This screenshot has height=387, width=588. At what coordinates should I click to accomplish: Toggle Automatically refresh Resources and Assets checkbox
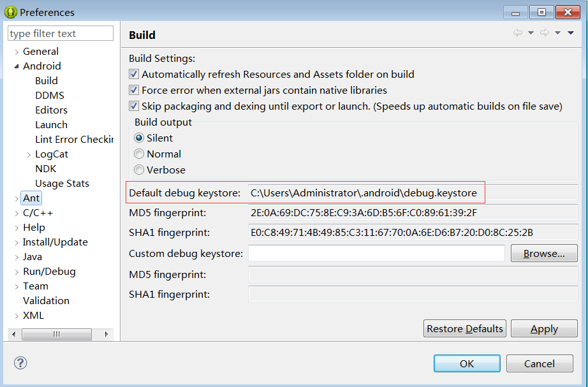(134, 74)
